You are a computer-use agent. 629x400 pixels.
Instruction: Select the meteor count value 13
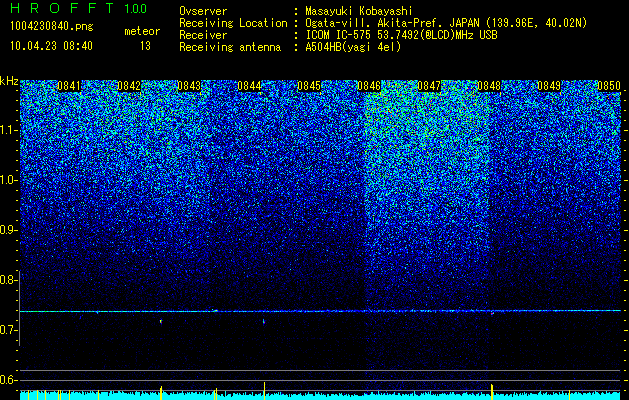pos(145,46)
